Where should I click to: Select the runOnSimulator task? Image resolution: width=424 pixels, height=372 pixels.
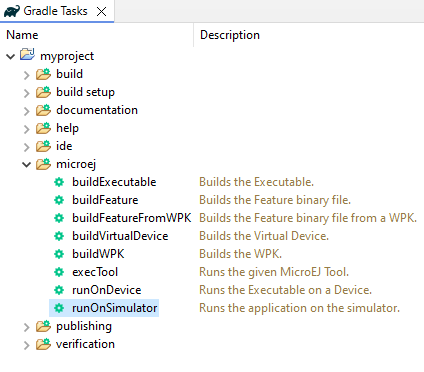(114, 308)
